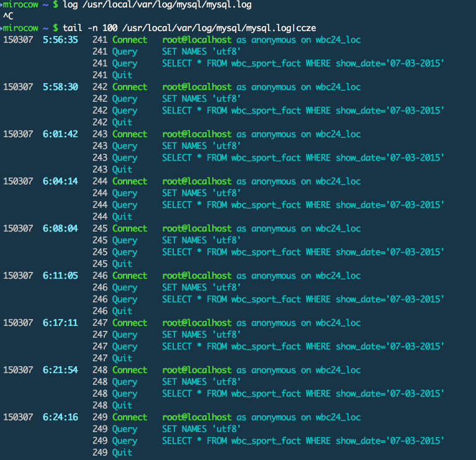Click the green Connect word for connection 245
This screenshot has height=460, width=476.
coord(130,228)
